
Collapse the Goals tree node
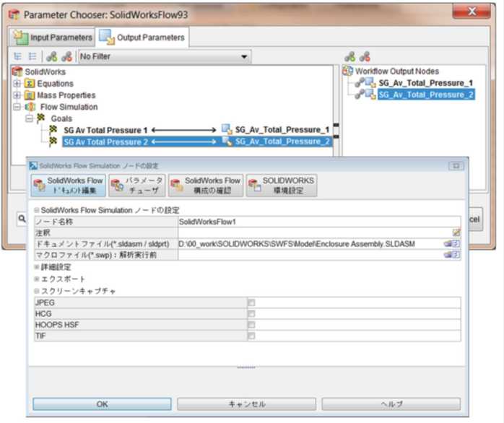pos(29,118)
